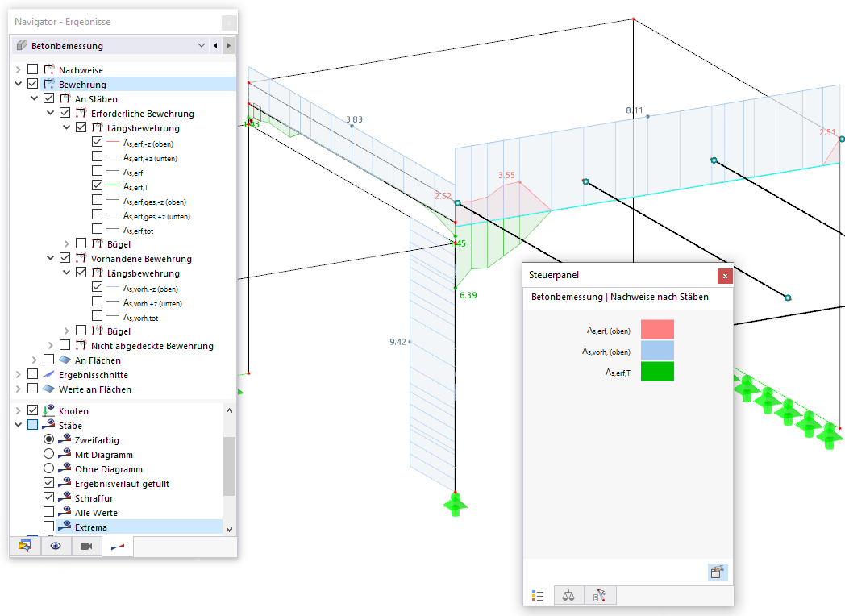Image resolution: width=845 pixels, height=616 pixels.
Task: Click the Extrema display icon
Action: 65,526
